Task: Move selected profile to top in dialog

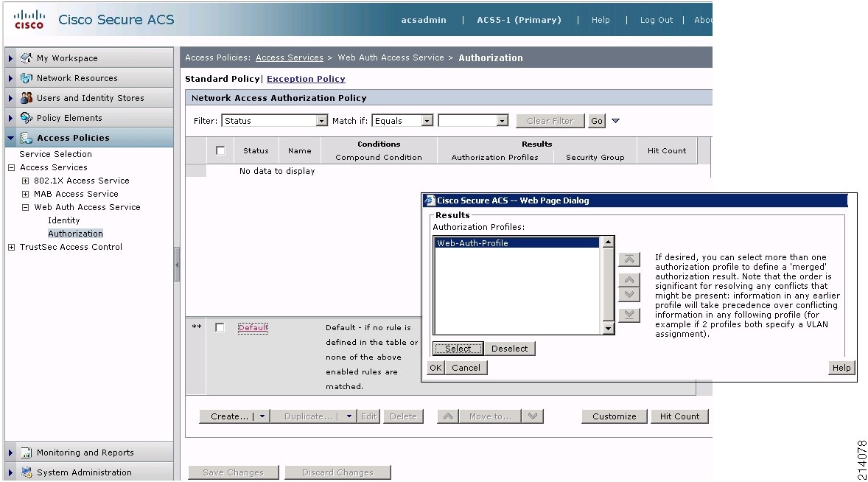Action: [629, 259]
